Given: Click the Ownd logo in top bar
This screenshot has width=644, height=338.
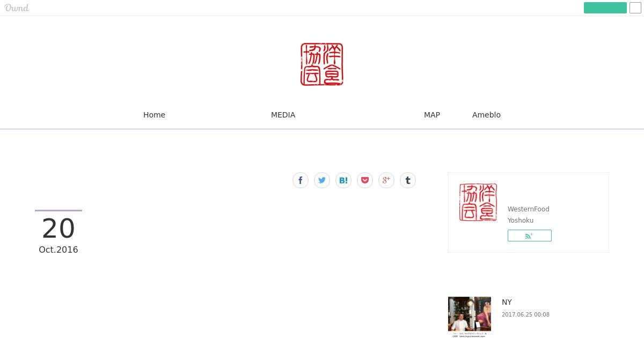Looking at the screenshot, I should 17,8.
